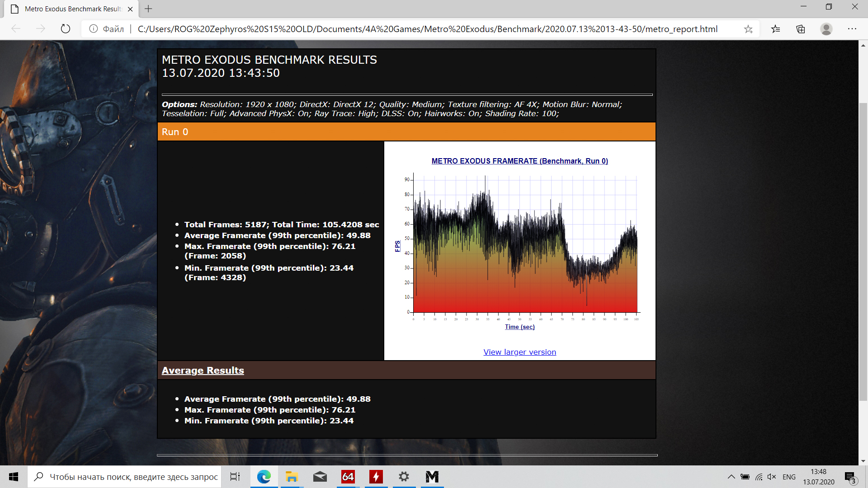Click the Run 0 header bar

(x=406, y=131)
